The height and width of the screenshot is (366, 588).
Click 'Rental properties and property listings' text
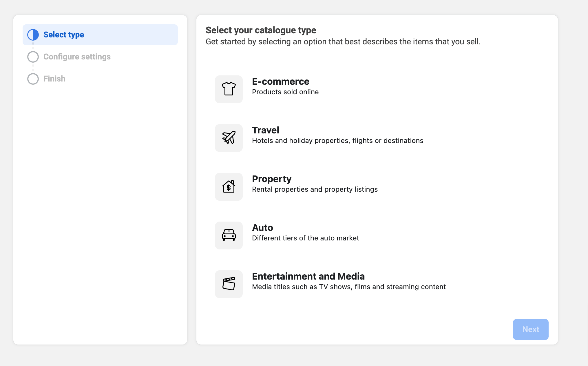coord(315,189)
